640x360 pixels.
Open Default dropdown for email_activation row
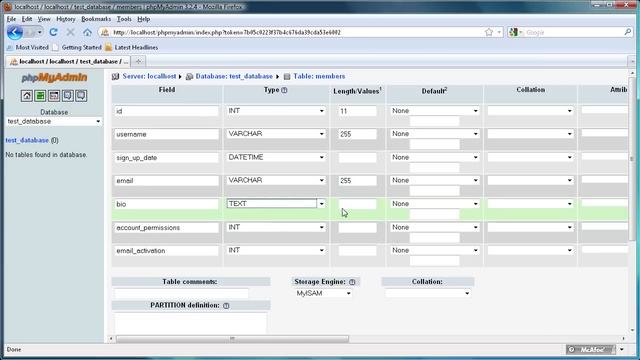(x=434, y=250)
